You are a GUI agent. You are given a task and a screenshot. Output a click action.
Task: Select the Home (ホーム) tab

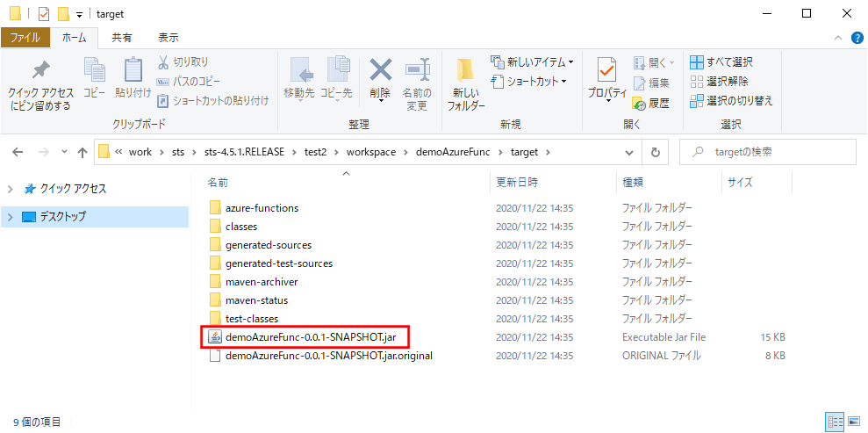75,38
